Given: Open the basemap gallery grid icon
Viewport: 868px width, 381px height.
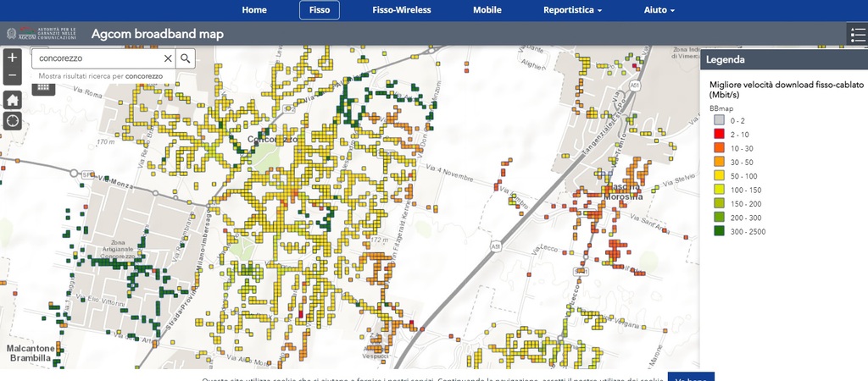Looking at the screenshot, I should click(x=43, y=87).
